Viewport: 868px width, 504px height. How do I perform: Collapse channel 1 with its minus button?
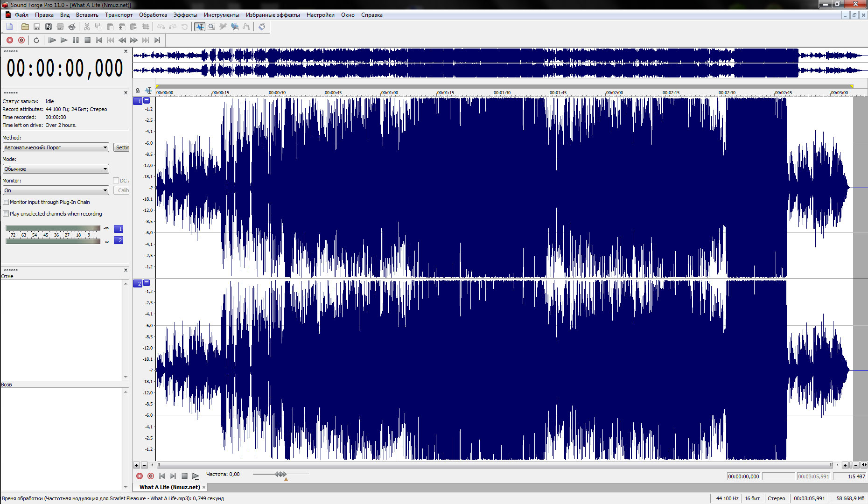coord(147,100)
